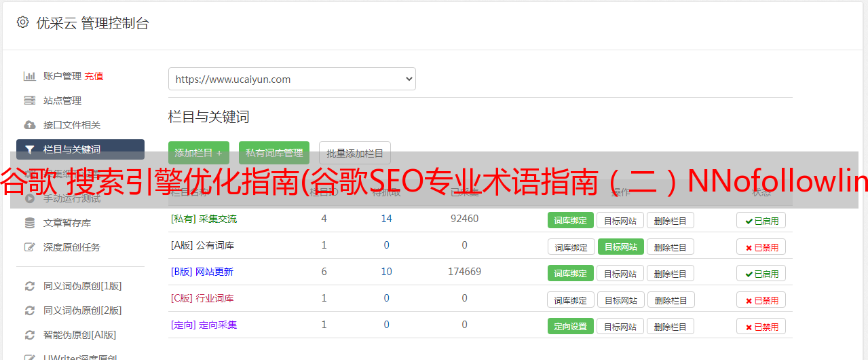Click the [A版] 公有词库 column name
The image size is (868, 360).
point(202,245)
